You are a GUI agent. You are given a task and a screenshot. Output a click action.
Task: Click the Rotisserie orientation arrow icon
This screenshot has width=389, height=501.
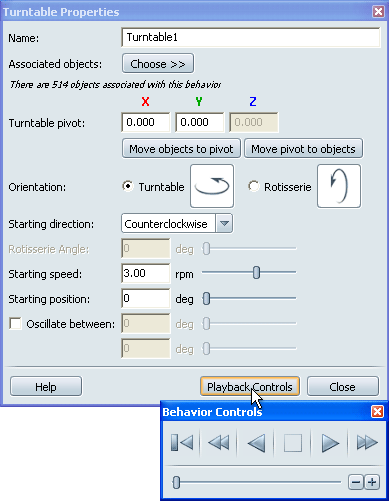pos(339,186)
